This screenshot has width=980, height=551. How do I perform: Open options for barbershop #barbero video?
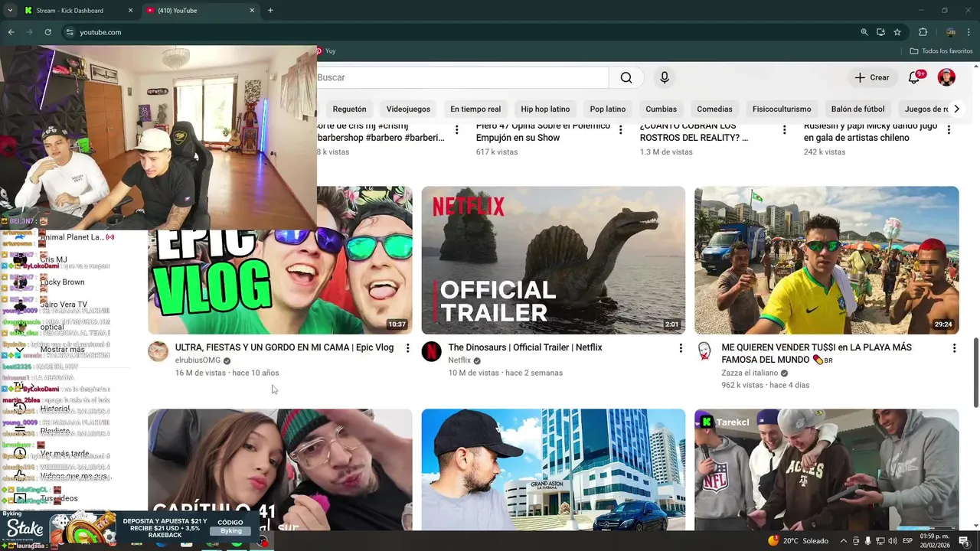tap(457, 130)
